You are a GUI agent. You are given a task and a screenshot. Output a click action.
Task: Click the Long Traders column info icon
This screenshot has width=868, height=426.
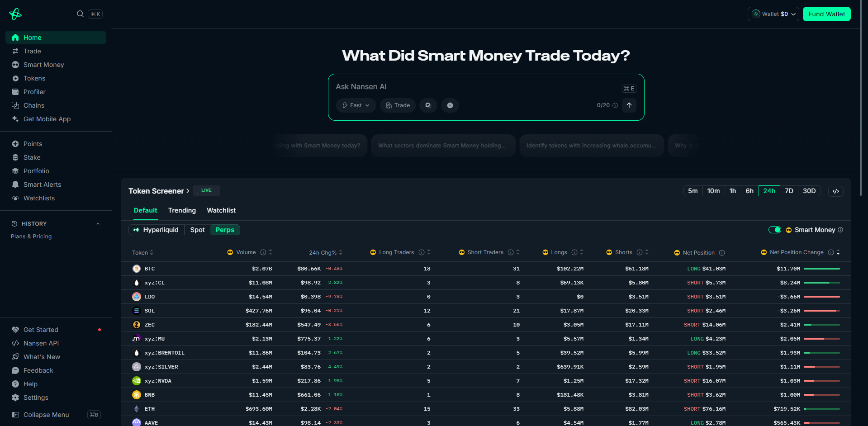[x=422, y=252]
